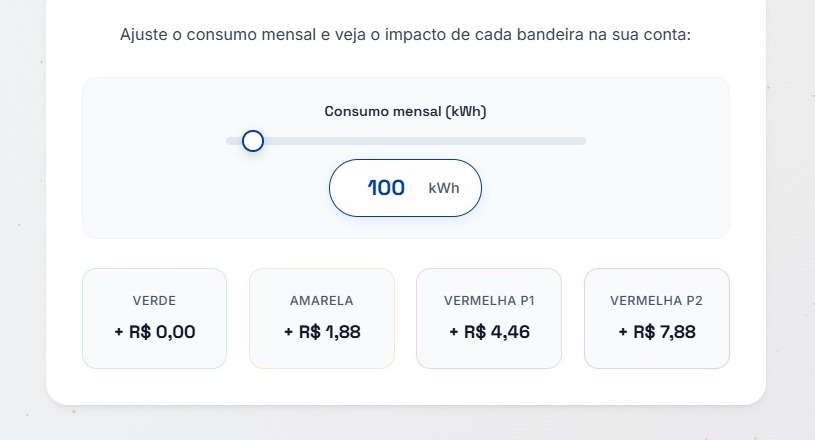The height and width of the screenshot is (440, 815).
Task: Click the VERMELHA P2 title text
Action: coord(657,300)
